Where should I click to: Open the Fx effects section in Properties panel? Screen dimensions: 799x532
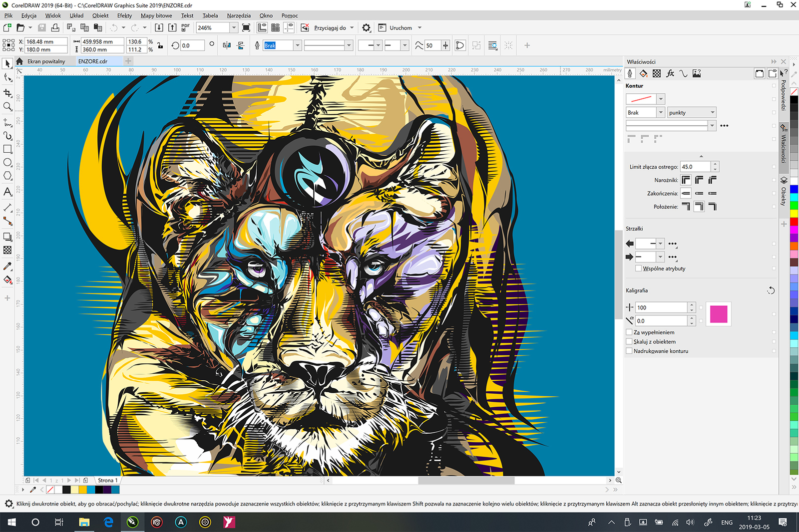pyautogui.click(x=670, y=73)
